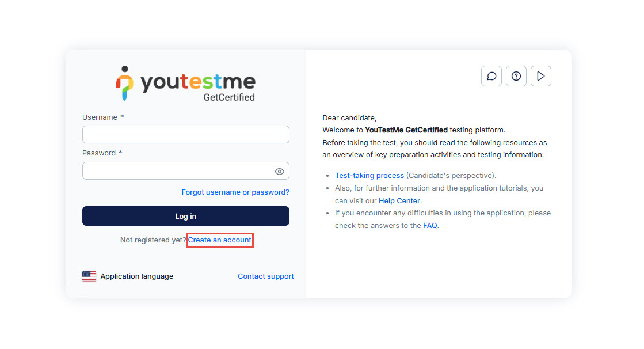Open the FAQ link

pos(430,226)
